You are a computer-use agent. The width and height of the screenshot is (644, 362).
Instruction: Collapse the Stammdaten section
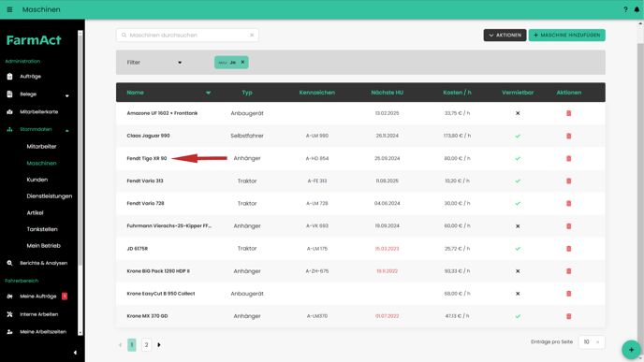67,131
